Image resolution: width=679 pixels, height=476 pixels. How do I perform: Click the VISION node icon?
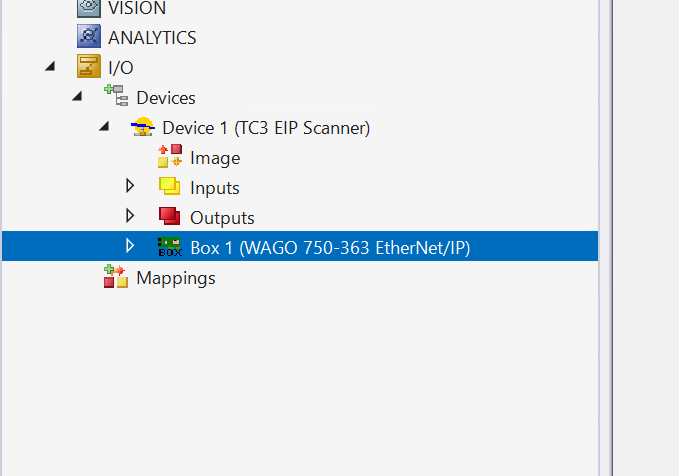tap(89, 8)
